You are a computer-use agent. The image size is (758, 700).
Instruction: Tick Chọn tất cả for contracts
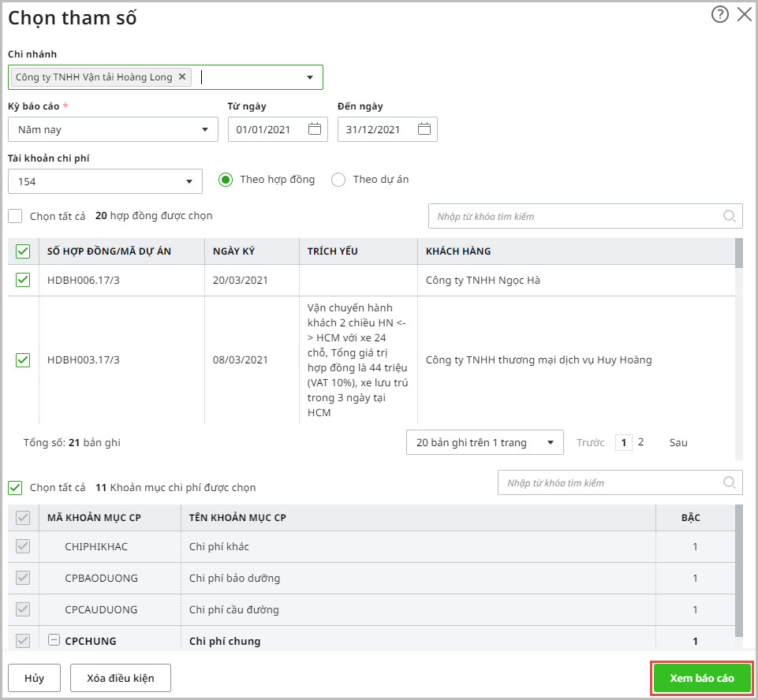[15, 216]
